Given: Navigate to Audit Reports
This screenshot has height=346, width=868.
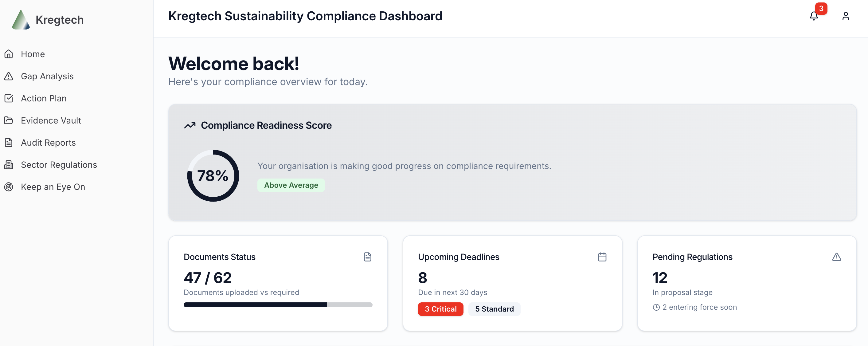Looking at the screenshot, I should 48,143.
